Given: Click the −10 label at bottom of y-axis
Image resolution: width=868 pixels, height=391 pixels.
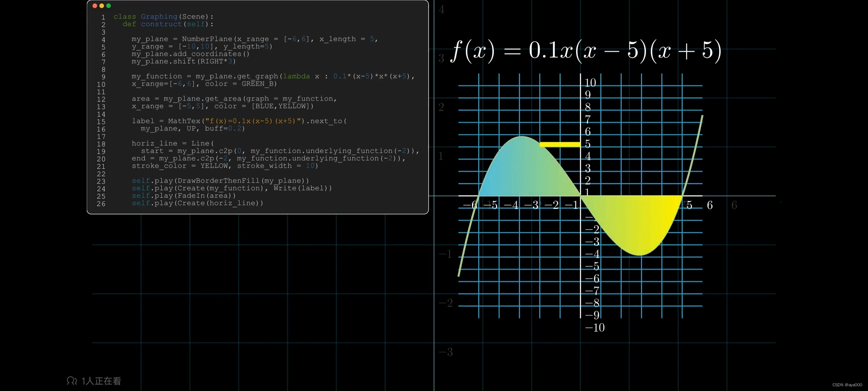Looking at the screenshot, I should pos(595,328).
